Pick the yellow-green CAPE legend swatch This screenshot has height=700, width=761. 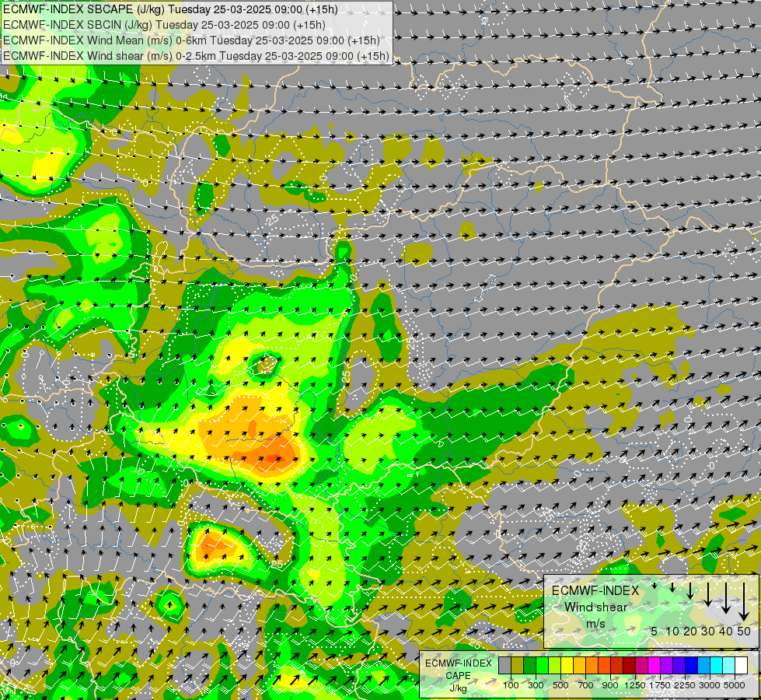(x=555, y=665)
